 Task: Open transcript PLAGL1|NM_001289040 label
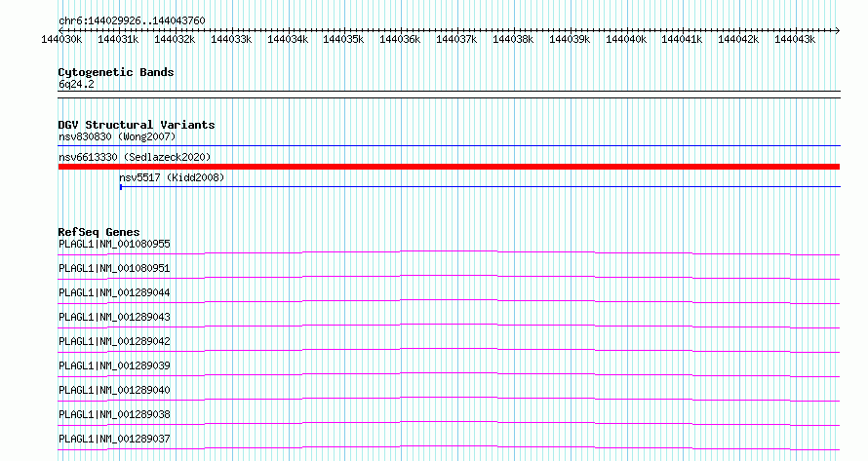point(114,390)
